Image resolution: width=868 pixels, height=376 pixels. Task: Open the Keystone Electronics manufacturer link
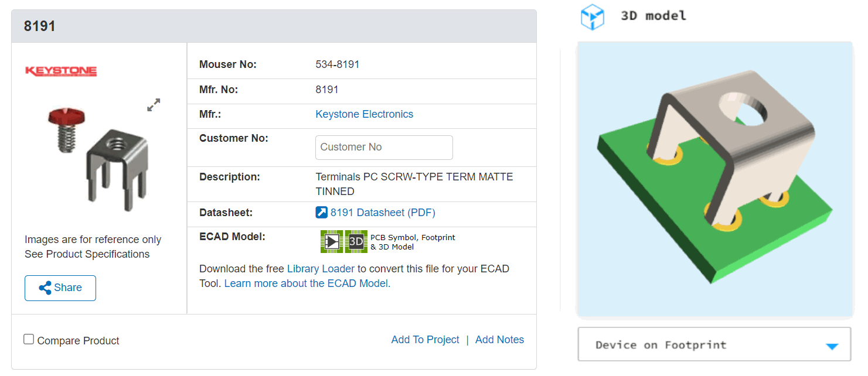364,114
